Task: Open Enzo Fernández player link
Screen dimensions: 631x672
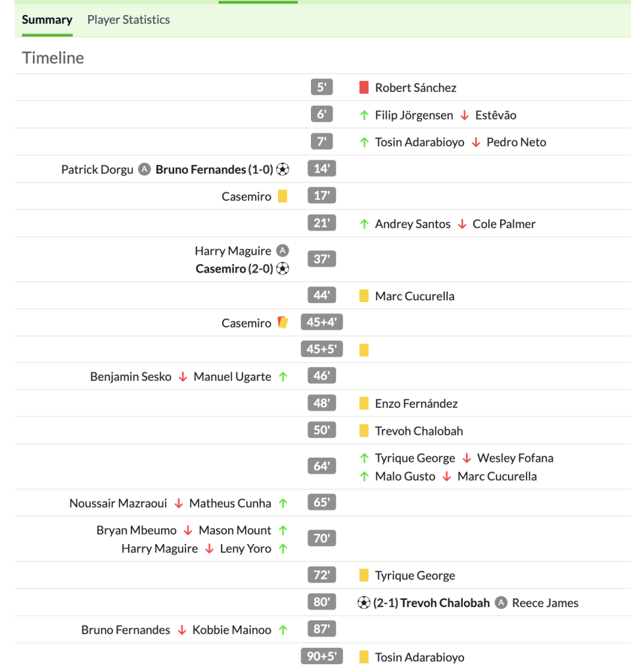Action: click(x=416, y=403)
